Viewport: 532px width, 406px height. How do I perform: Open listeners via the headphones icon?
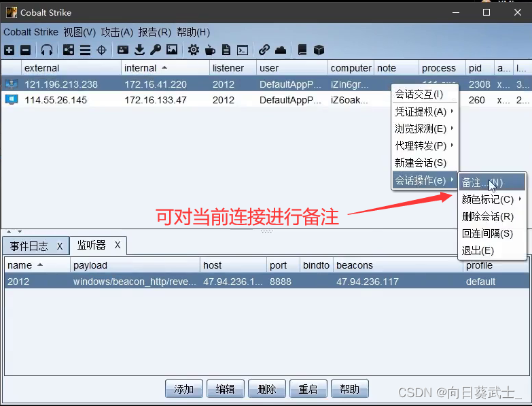[46, 50]
